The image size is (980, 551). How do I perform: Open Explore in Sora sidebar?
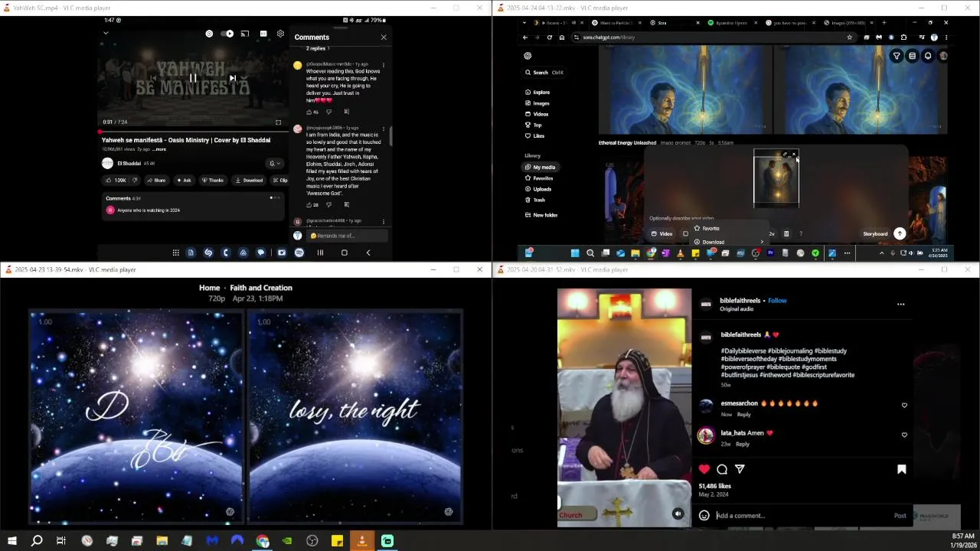[x=537, y=92]
